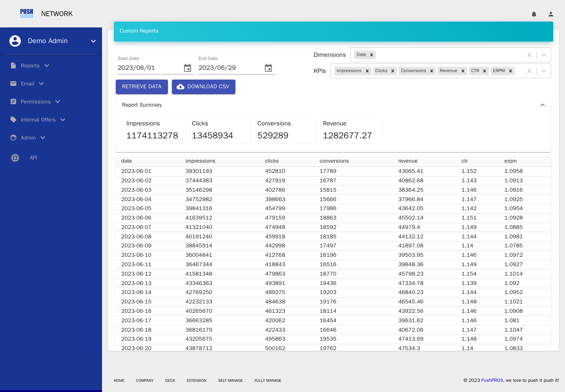Remove the Revenue KPI tag
Image resolution: width=565 pixels, height=392 pixels.
point(463,71)
